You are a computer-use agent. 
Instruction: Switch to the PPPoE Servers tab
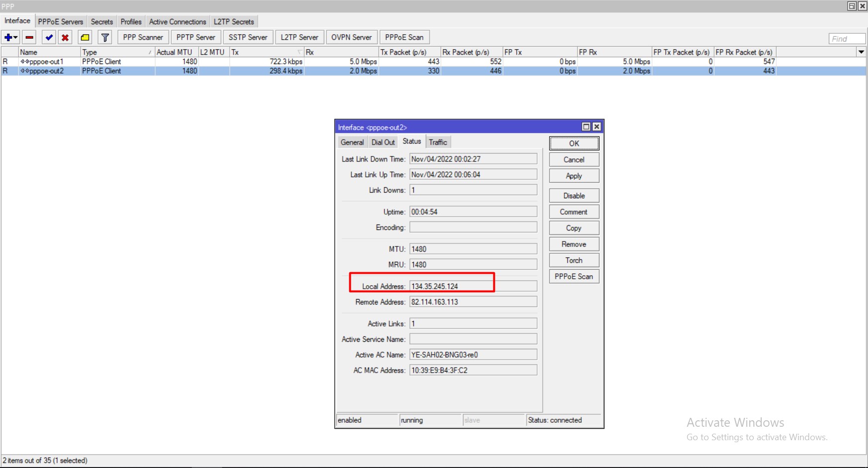[x=61, y=22]
